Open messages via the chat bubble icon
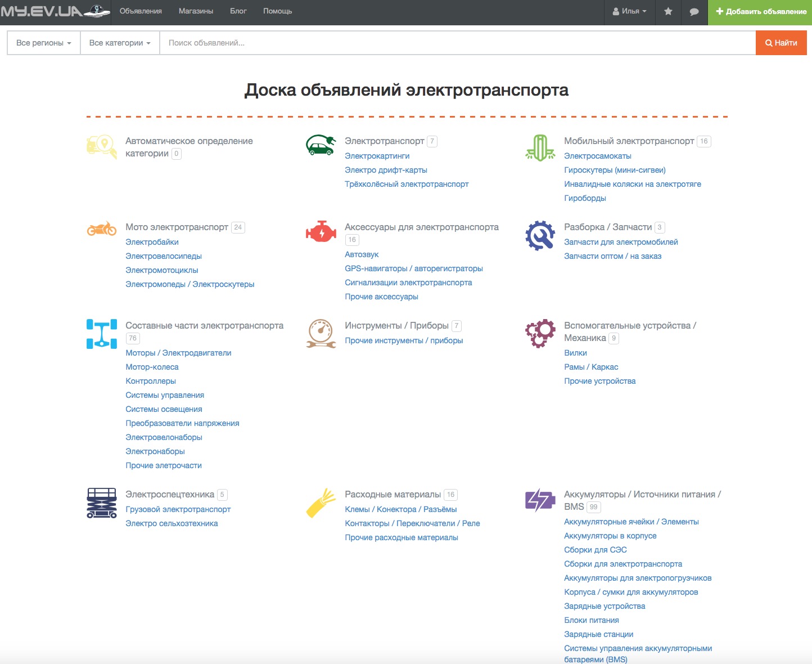 [x=694, y=11]
